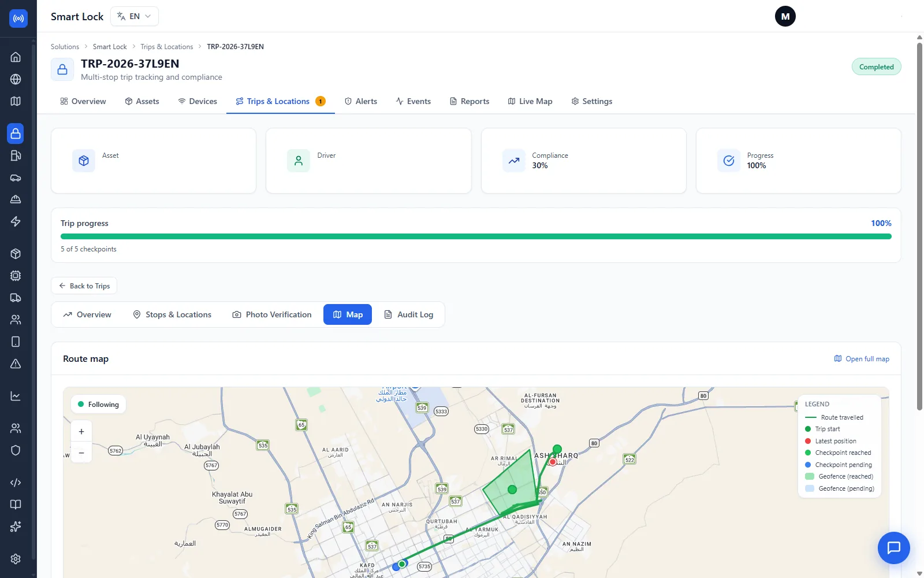The height and width of the screenshot is (578, 924).
Task: Open the code brackets sidebar icon
Action: (16, 483)
